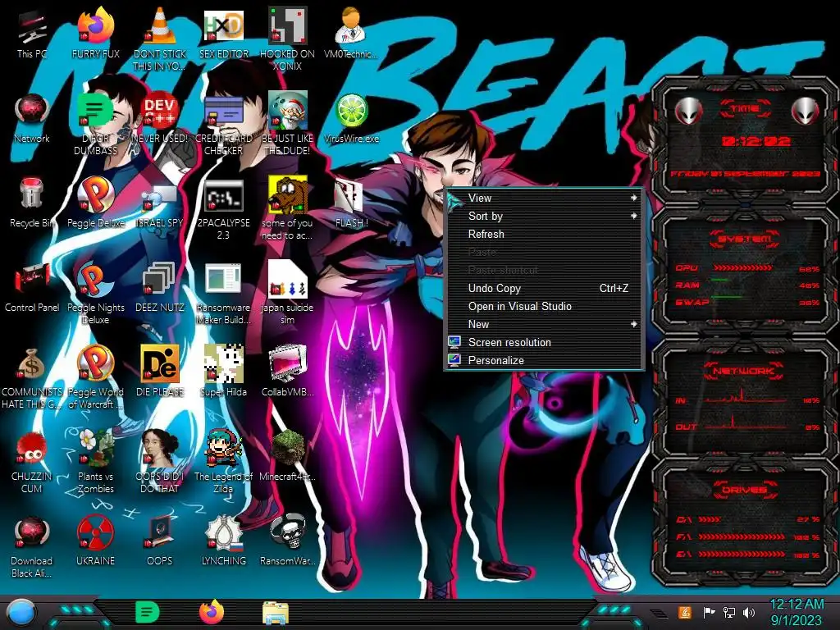Choose Refresh in the context menu
The width and height of the screenshot is (840, 630).
(544, 234)
